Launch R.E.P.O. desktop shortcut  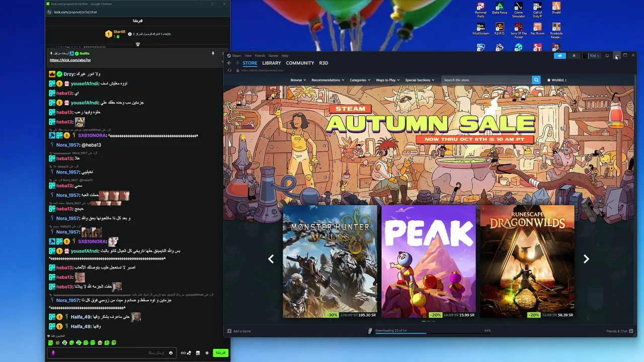click(500, 29)
